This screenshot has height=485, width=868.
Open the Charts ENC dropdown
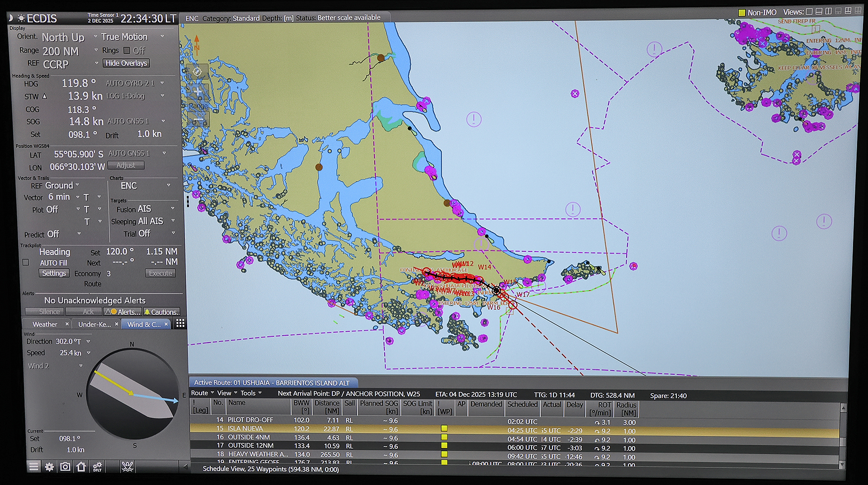click(169, 185)
